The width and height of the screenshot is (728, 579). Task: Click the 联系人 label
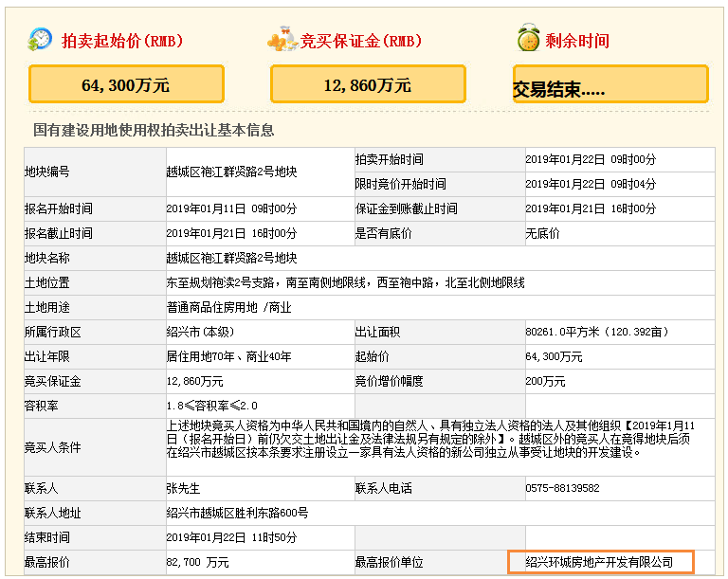point(42,488)
